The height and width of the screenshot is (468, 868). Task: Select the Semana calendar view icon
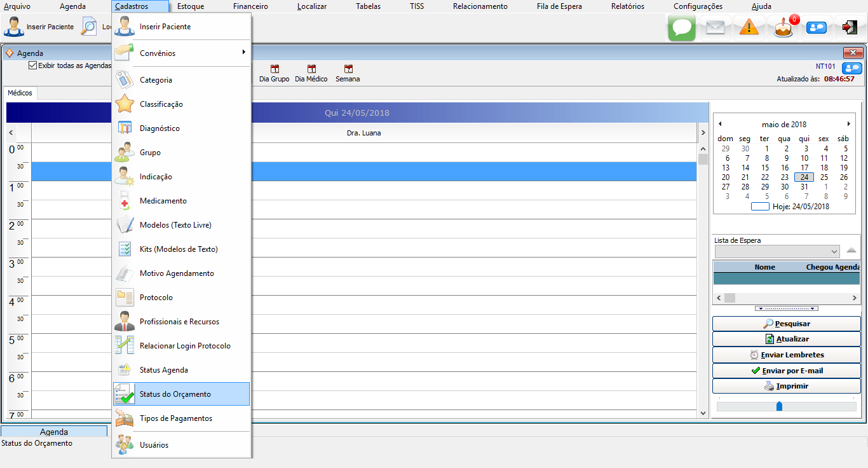click(x=348, y=73)
